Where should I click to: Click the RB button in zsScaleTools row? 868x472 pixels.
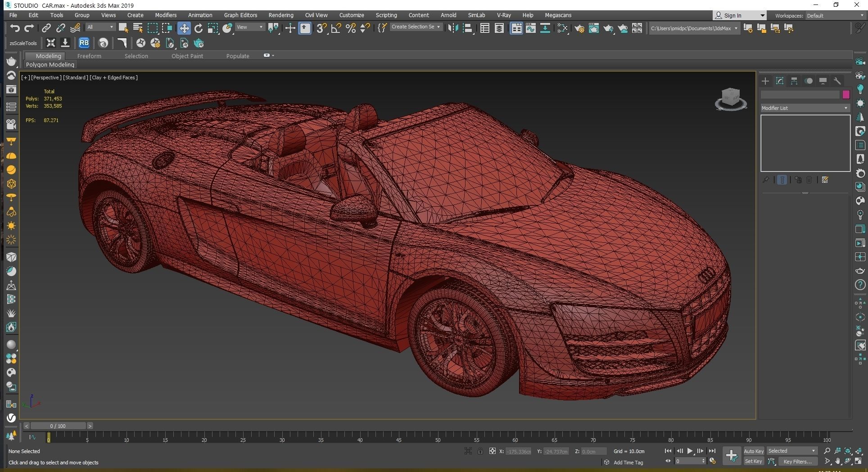[x=84, y=43]
